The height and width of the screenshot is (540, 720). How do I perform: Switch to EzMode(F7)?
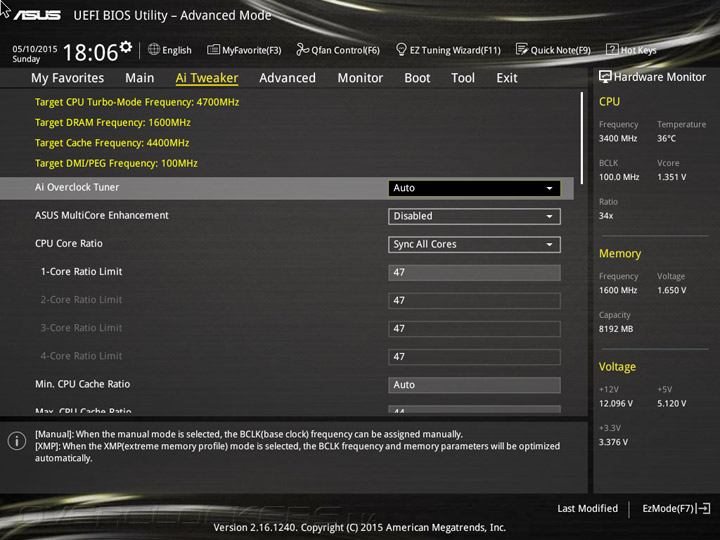pos(668,508)
